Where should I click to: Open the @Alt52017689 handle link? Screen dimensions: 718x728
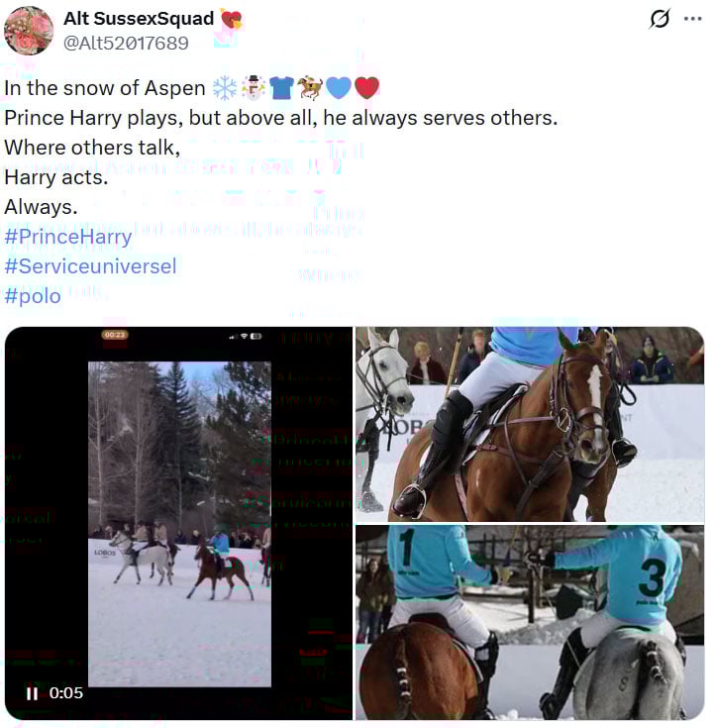[126, 44]
